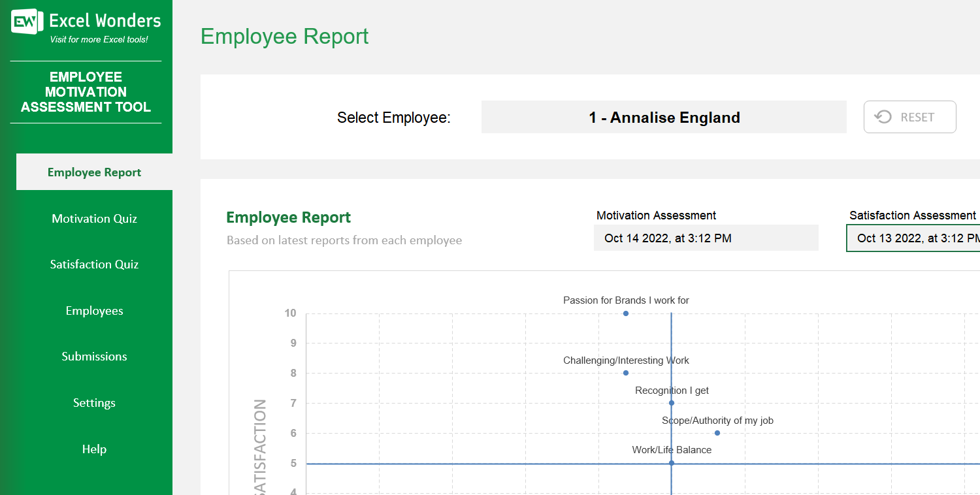Select the Employee Report tab
980x495 pixels.
(94, 172)
